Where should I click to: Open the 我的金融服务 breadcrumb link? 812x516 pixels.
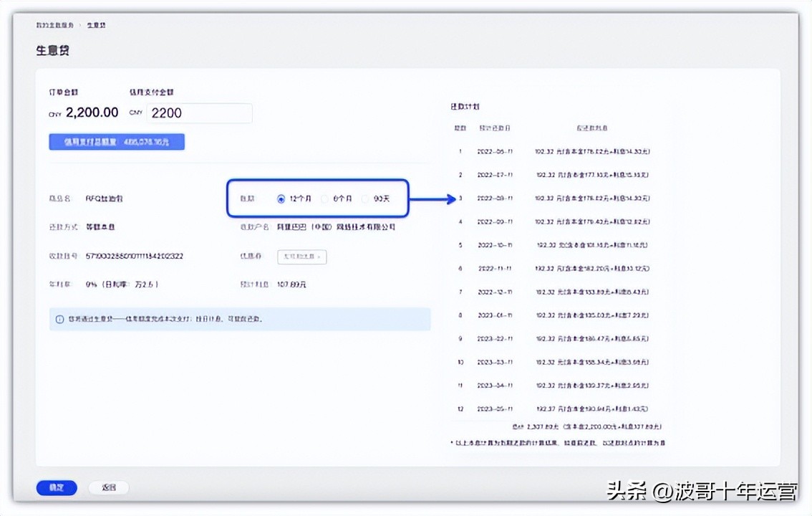tap(53, 24)
